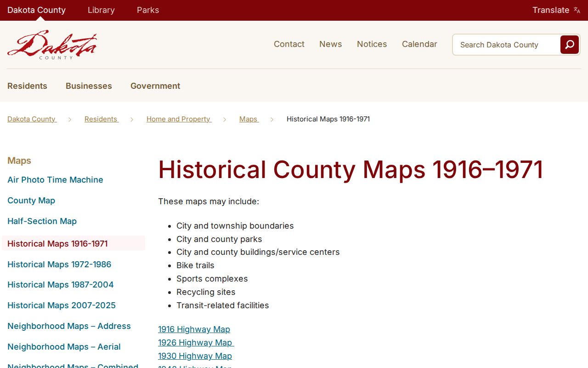
Task: Open the Businesses main menu
Action: [x=89, y=86]
